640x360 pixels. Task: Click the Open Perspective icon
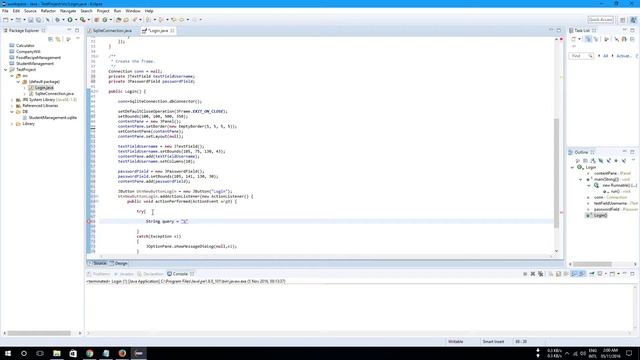[622, 20]
